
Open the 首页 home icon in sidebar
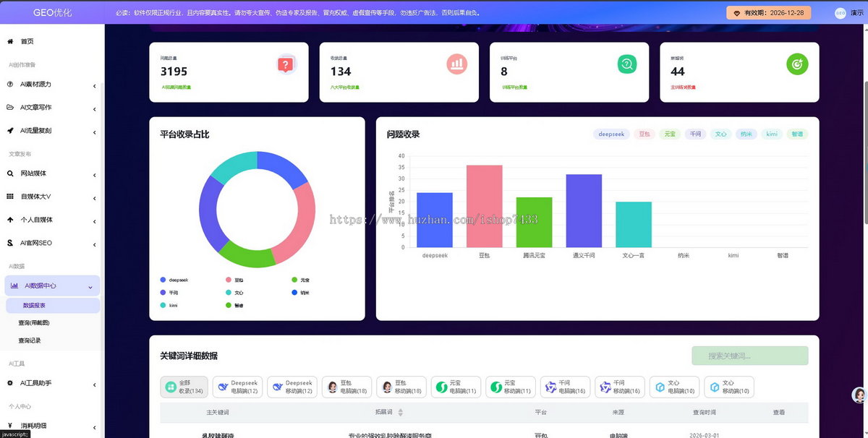[x=10, y=41]
